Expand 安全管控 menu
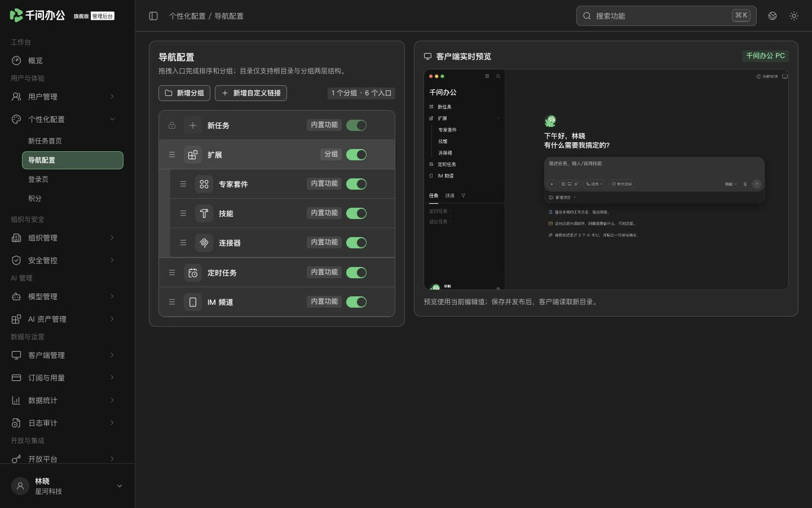Screen dimensions: 812x508 click(x=68, y=260)
